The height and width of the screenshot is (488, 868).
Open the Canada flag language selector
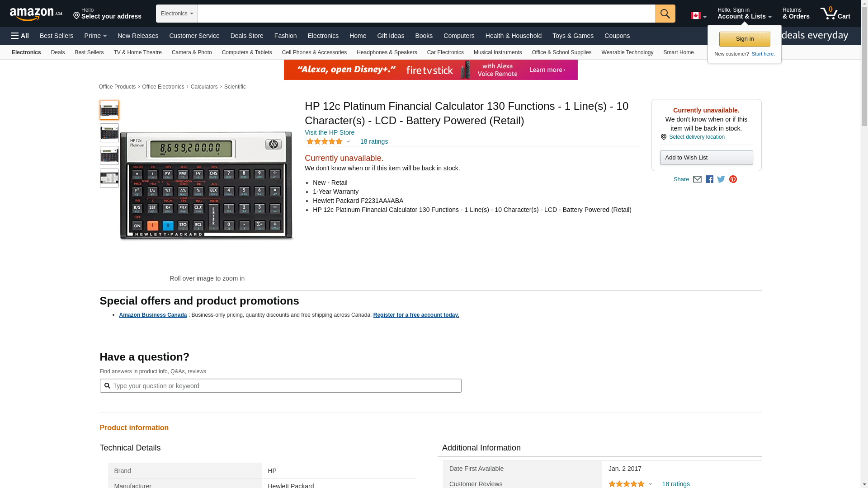698,16
